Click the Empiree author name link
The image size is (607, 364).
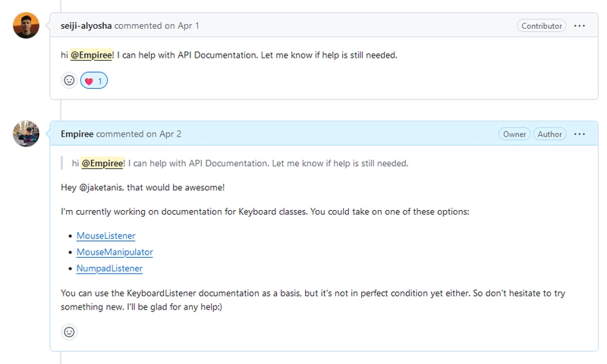pos(77,134)
